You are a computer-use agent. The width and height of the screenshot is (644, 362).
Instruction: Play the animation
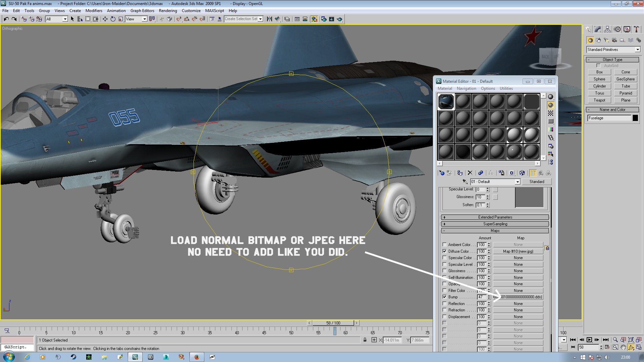point(589,340)
